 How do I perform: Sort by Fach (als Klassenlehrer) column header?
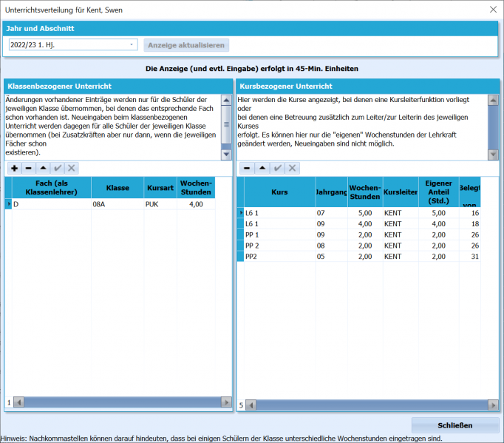tap(52, 188)
